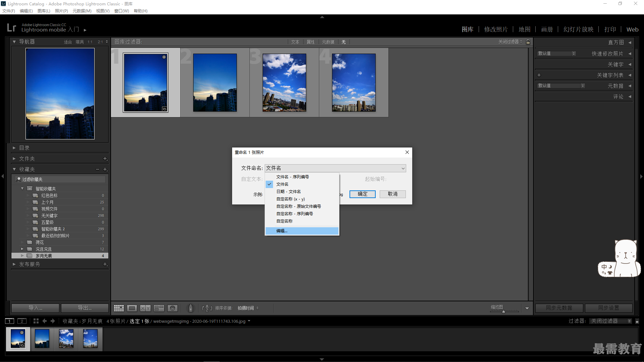644x362 pixels.
Task: Collapse right panel group arrow
Action: click(x=641, y=176)
